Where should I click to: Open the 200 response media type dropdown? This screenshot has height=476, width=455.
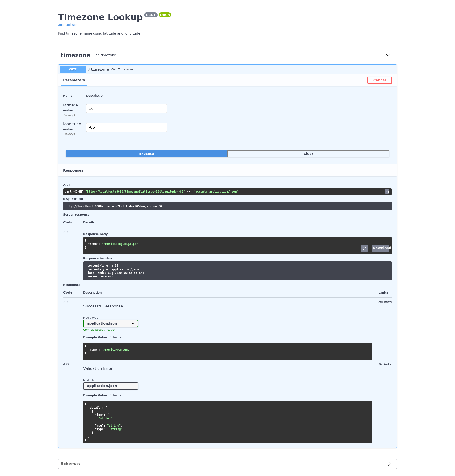pos(110,323)
